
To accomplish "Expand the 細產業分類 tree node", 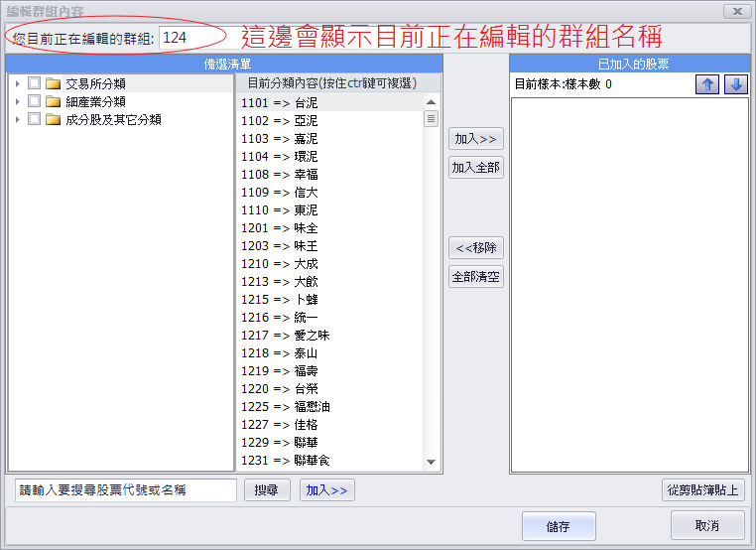I will pyautogui.click(x=17, y=101).
